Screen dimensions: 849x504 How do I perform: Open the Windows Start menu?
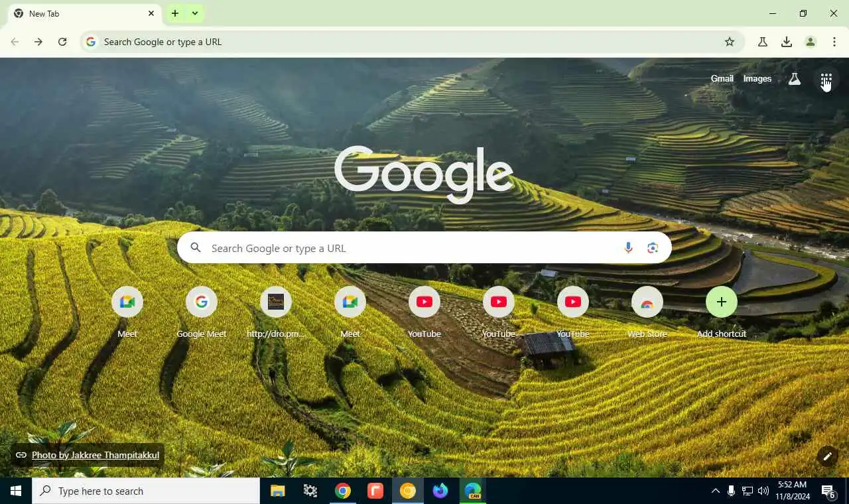tap(16, 491)
